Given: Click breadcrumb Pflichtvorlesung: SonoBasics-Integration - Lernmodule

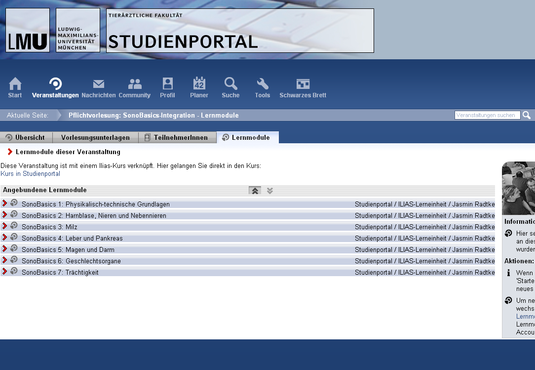Looking at the screenshot, I should point(154,115).
